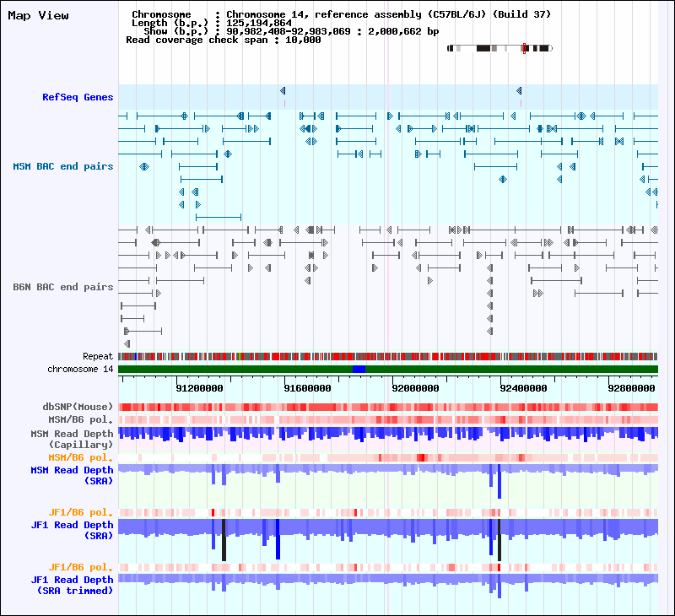675x616 pixels.
Task: Click the chromosome 14 track label
Action: pos(80,370)
